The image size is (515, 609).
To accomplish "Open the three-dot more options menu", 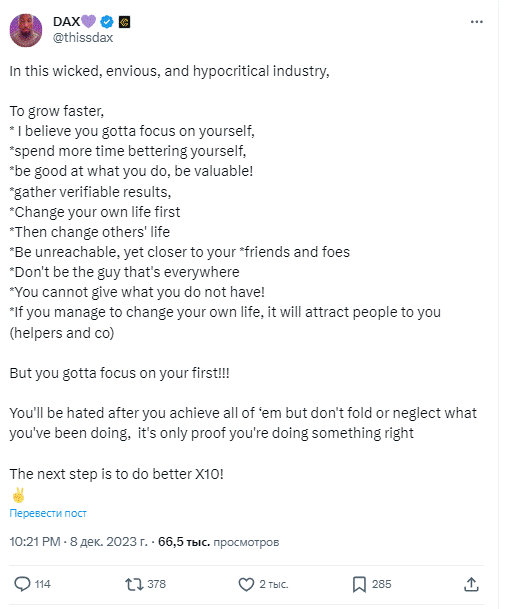I will (x=477, y=22).
